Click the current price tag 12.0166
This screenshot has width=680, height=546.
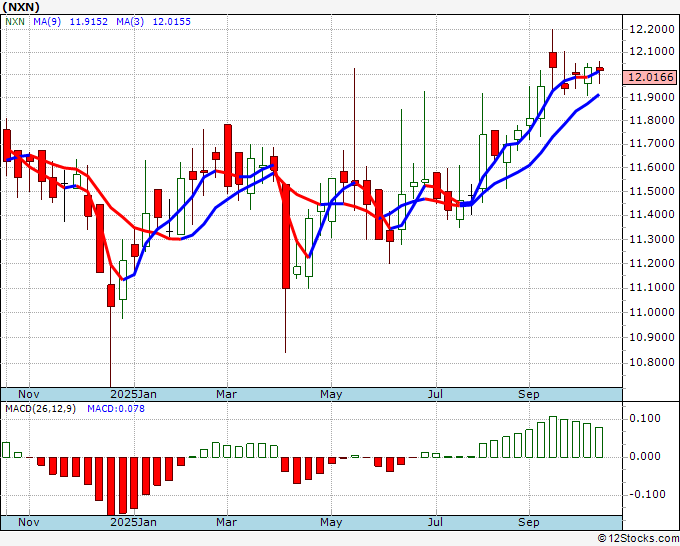click(651, 77)
